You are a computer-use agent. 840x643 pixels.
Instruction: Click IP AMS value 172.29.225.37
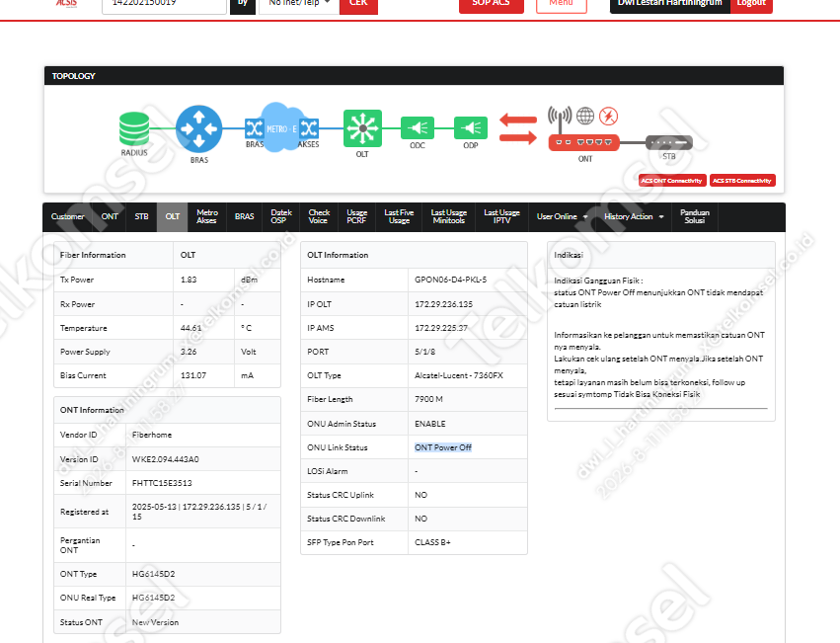[441, 328]
